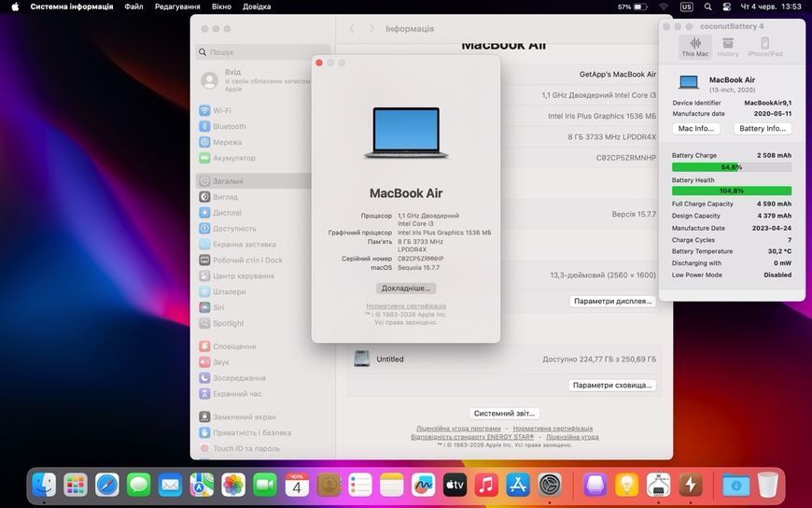Screen dimensions: 812x508
Task: Open the Системна інформація app menu
Action: 72,7
